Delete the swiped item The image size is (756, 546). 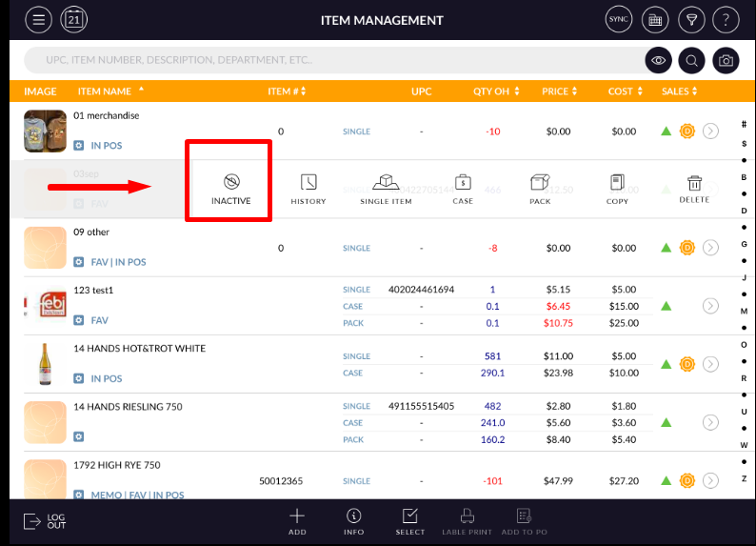(694, 188)
